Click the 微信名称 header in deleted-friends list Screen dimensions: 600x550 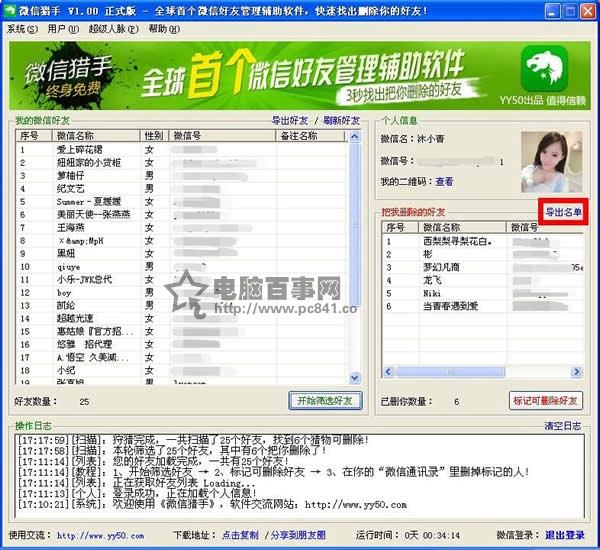point(462,227)
